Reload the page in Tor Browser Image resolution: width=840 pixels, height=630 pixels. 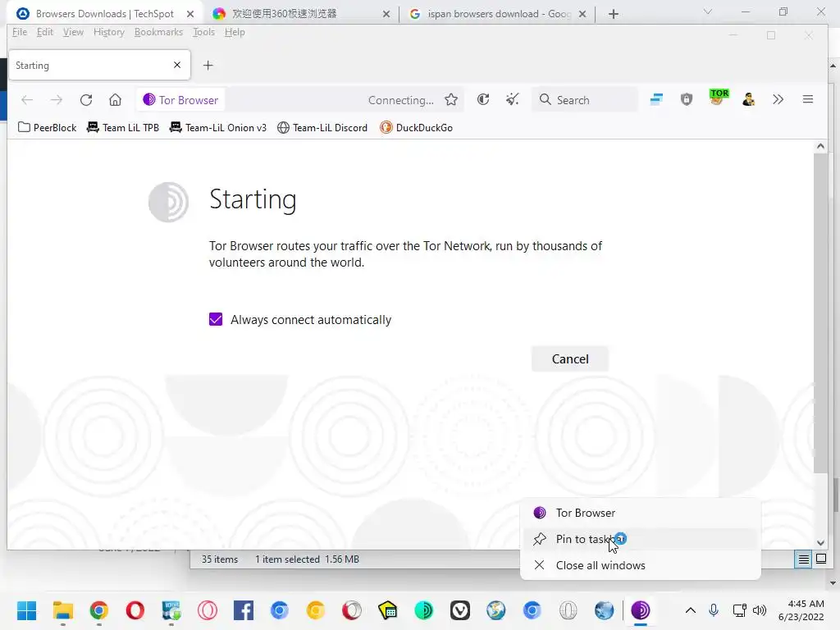coord(86,99)
